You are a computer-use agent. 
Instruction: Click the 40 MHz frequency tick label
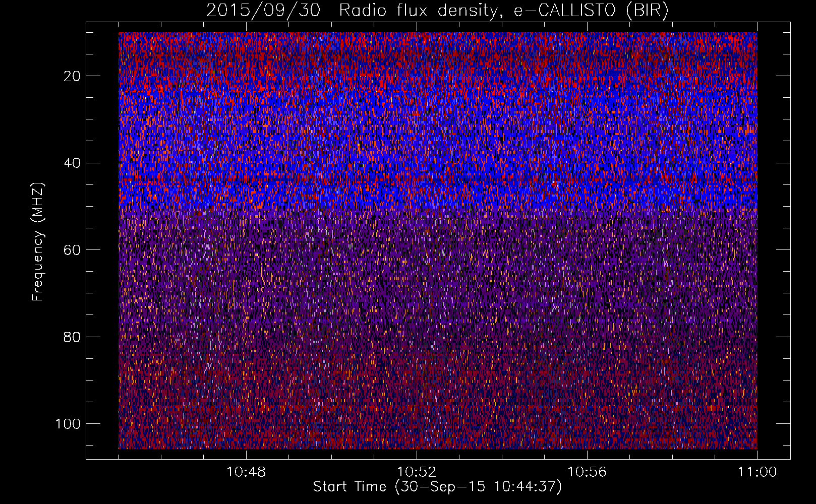coord(72,163)
